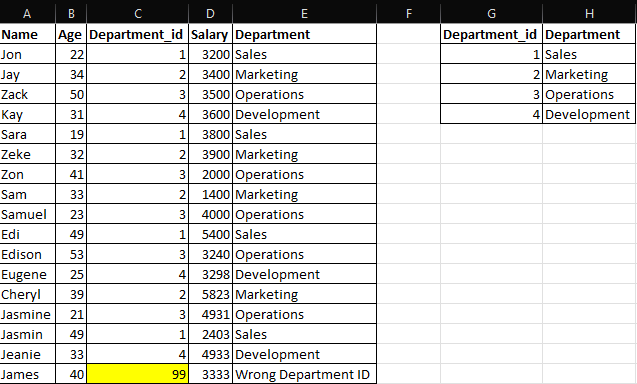
Task: Select the cell containing 'Eugene'
Action: click(28, 274)
